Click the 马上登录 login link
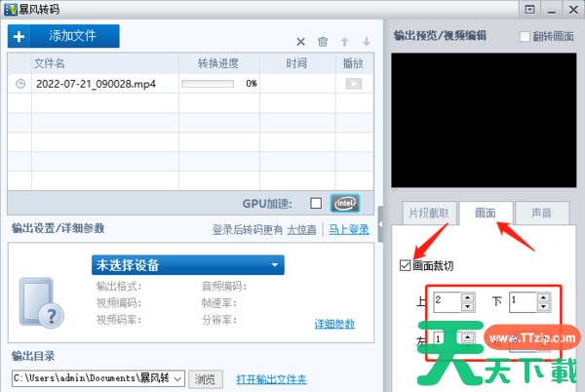The width and height of the screenshot is (585, 392). click(x=349, y=229)
